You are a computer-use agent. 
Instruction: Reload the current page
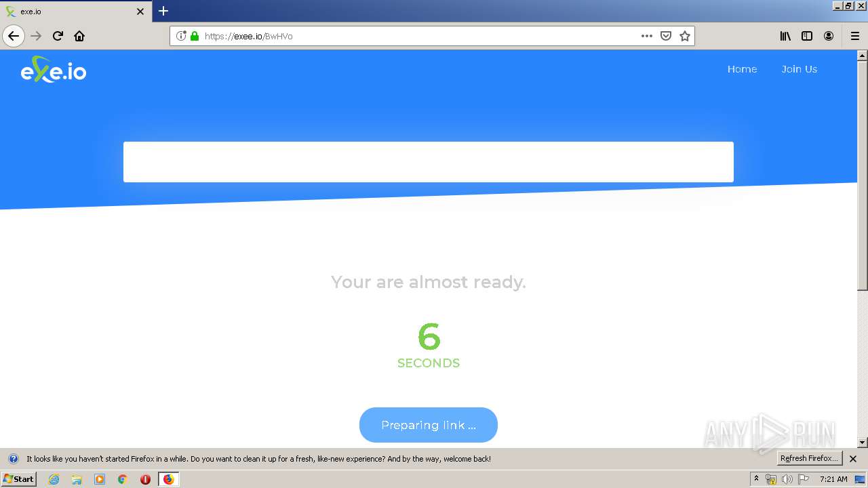coord(58,36)
